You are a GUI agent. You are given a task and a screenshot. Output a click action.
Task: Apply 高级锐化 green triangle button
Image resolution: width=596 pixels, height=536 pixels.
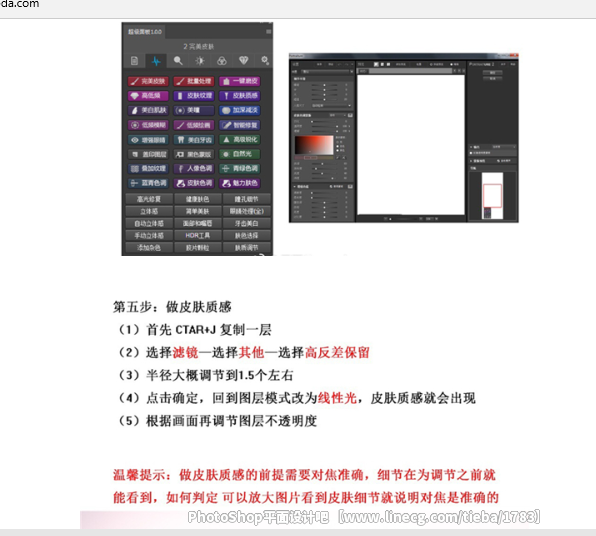pyautogui.click(x=239, y=140)
